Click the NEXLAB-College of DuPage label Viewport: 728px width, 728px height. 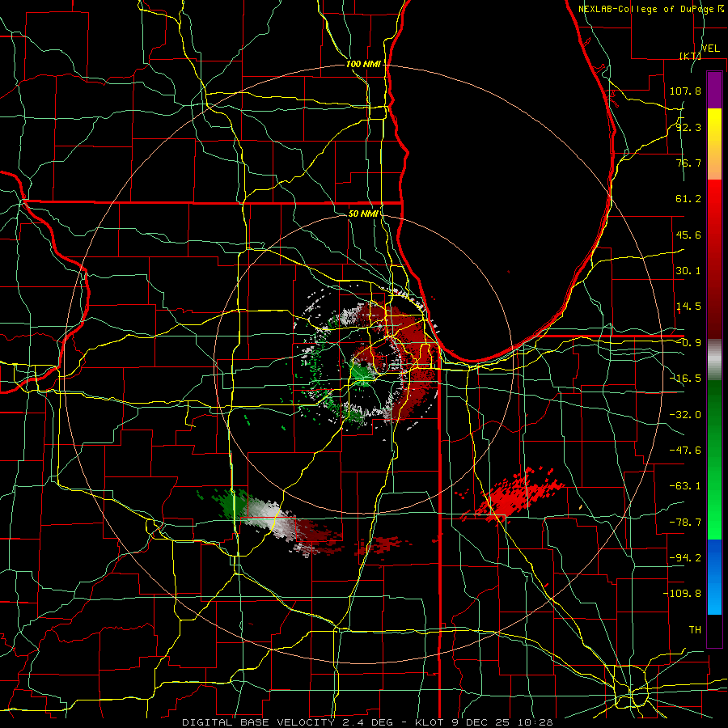tap(645, 9)
